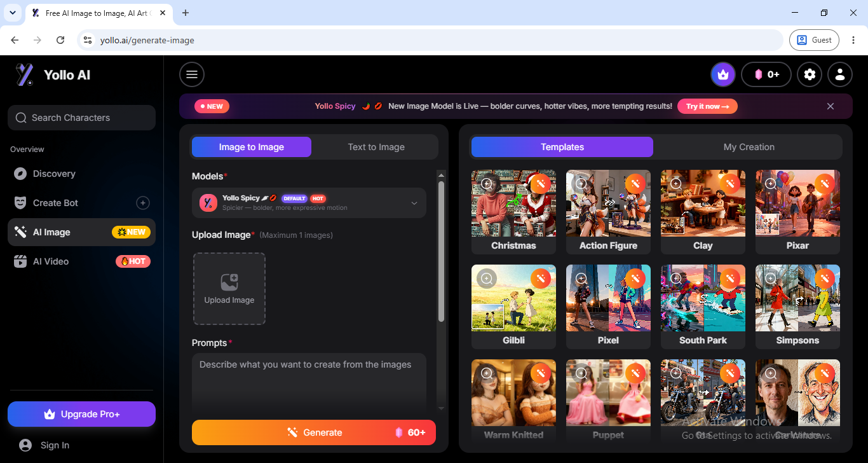Screen dimensions: 868x463
Task: Click the prompts description text area
Action: tap(309, 382)
